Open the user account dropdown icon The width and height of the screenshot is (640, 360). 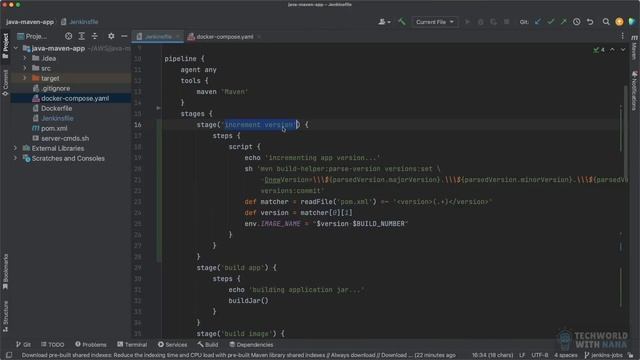(x=384, y=22)
